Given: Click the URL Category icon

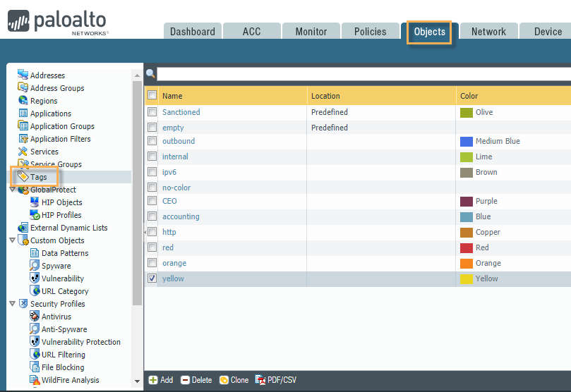Looking at the screenshot, I should pyautogui.click(x=35, y=291).
